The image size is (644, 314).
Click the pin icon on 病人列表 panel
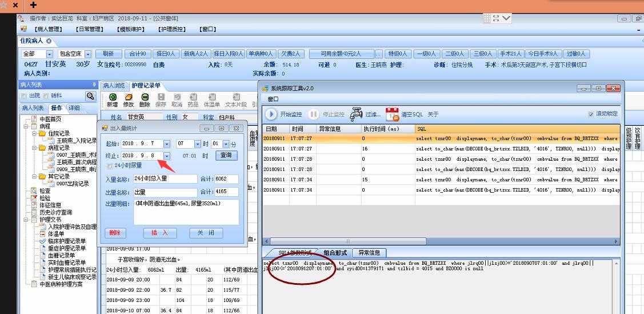[x=94, y=85]
